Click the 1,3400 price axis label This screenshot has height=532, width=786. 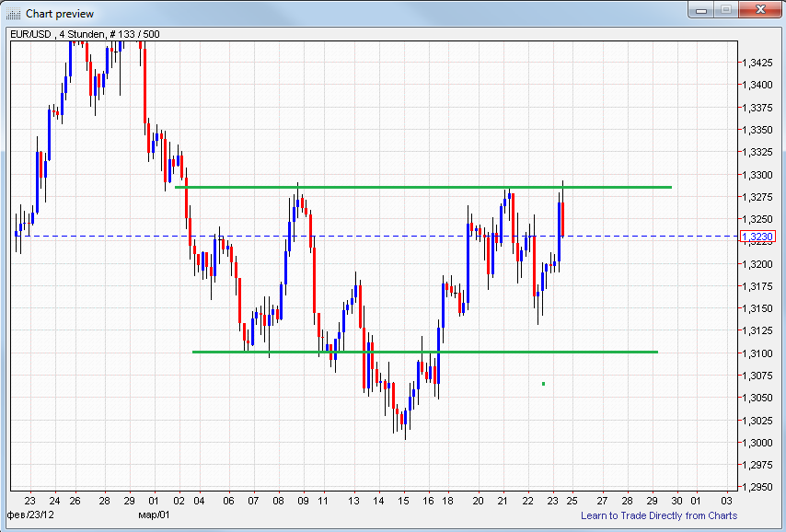click(x=757, y=85)
